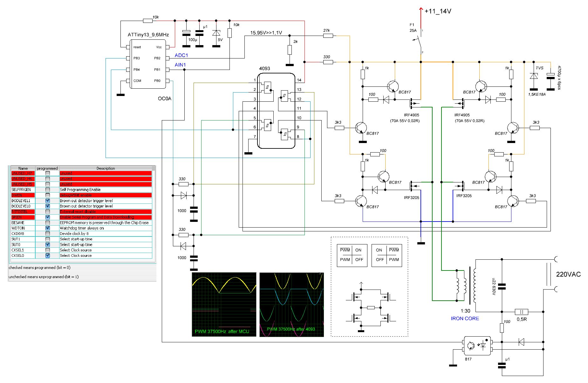
Task: Toggle the UNUSED_H6 programmed checkbox
Action: (x=48, y=179)
